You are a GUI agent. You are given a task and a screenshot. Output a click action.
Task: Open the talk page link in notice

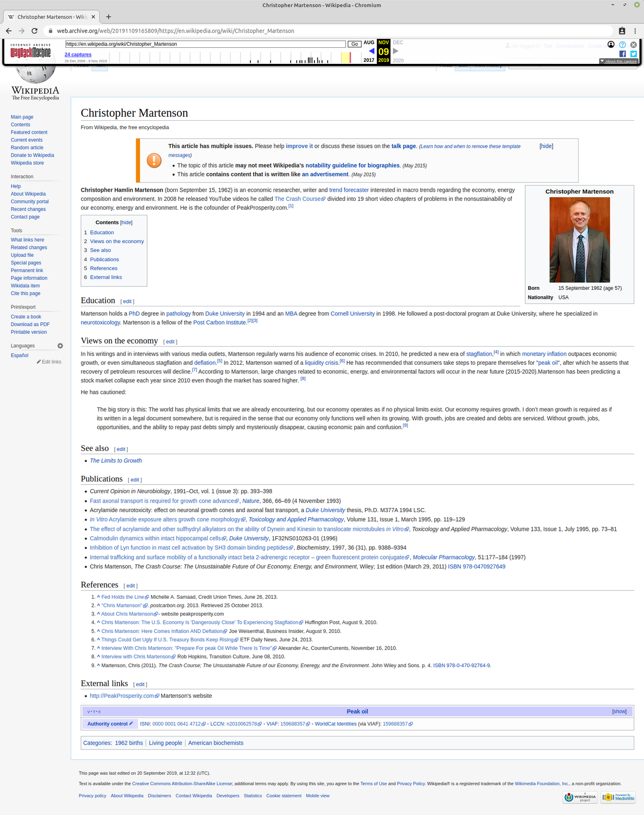(x=404, y=146)
